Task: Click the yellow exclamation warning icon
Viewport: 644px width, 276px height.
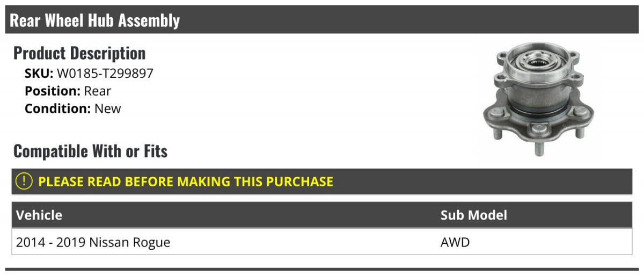Action: click(24, 181)
